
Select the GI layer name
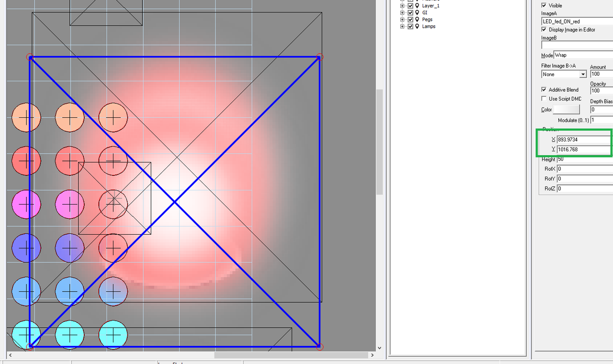tap(424, 12)
